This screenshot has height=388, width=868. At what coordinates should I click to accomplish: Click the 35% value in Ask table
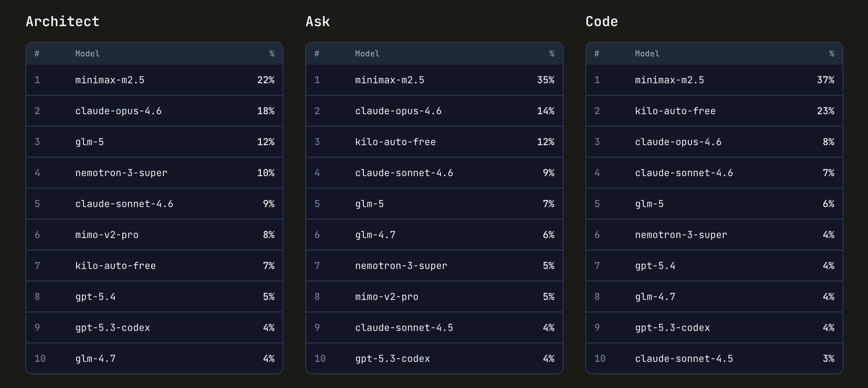pos(546,80)
